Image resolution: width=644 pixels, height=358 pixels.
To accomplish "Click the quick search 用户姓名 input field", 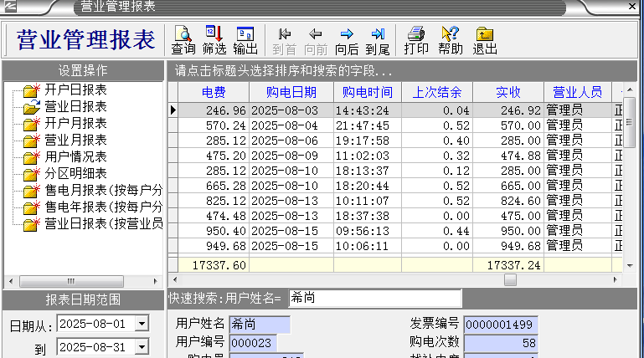I will coord(374,297).
